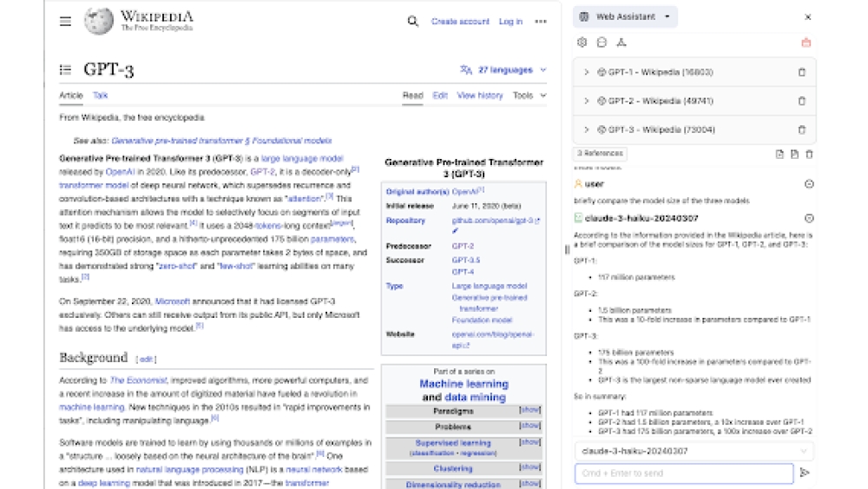Click the GPT-3.5 successor link
The image size is (868, 489).
pos(465,261)
